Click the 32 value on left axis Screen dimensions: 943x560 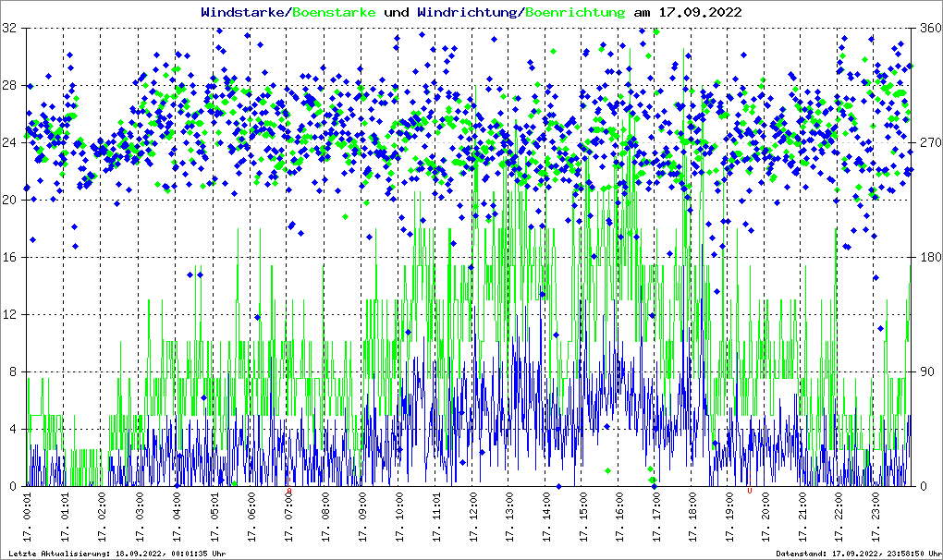pyautogui.click(x=9, y=29)
